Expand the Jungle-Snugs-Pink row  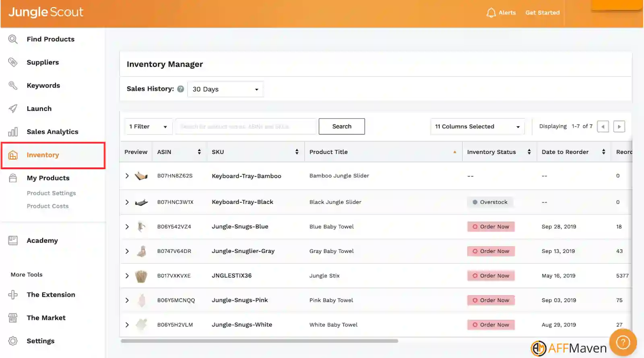[x=127, y=300]
